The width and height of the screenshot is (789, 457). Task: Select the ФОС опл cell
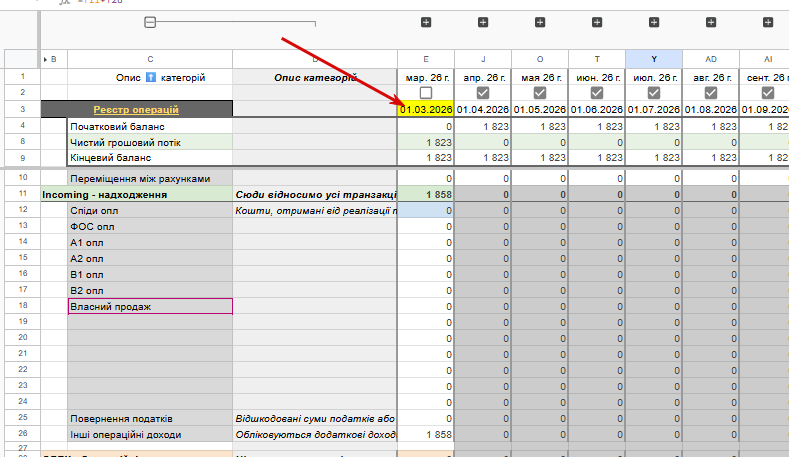point(150,226)
